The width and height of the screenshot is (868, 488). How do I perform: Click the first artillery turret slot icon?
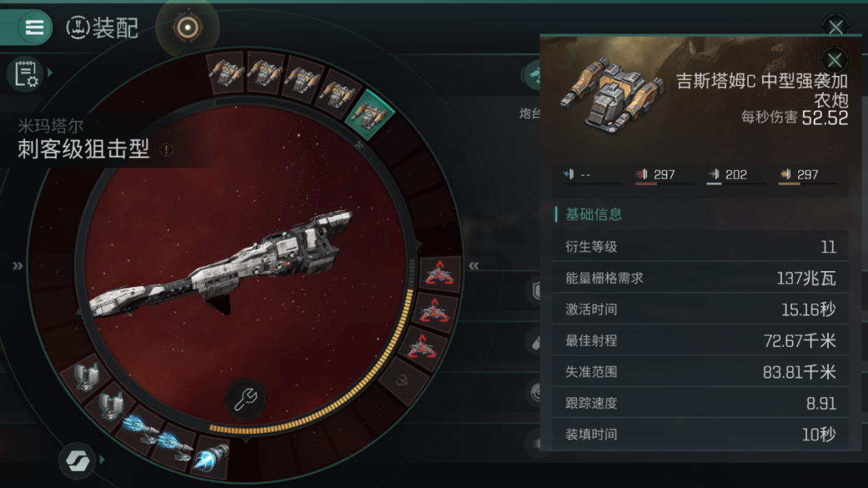coord(227,72)
